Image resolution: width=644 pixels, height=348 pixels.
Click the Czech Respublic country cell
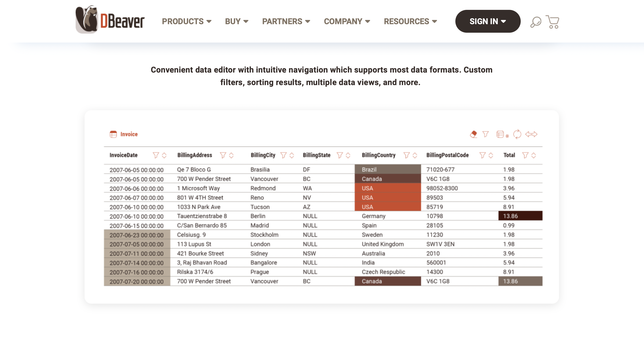(383, 272)
